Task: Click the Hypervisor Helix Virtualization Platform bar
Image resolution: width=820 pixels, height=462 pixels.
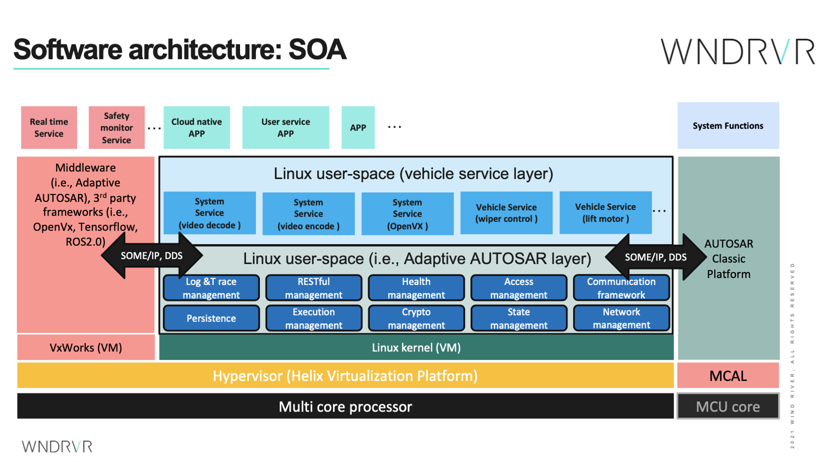Action: point(345,376)
